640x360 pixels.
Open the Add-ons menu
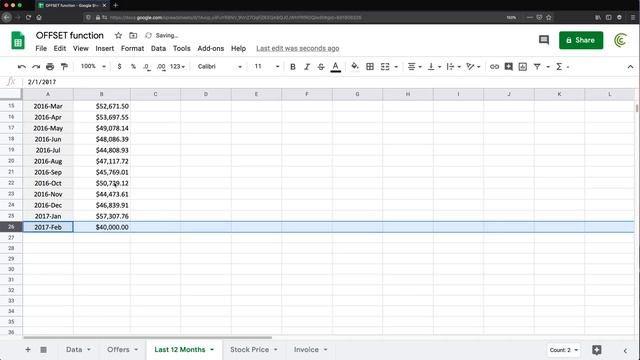tap(211, 48)
